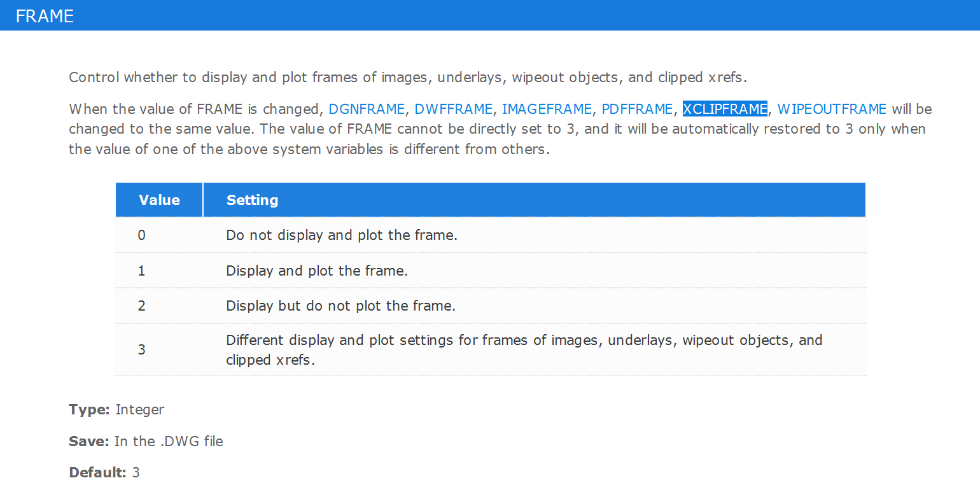The width and height of the screenshot is (980, 485).
Task: Click the highlighted XCLIPFRAME link
Action: point(725,109)
